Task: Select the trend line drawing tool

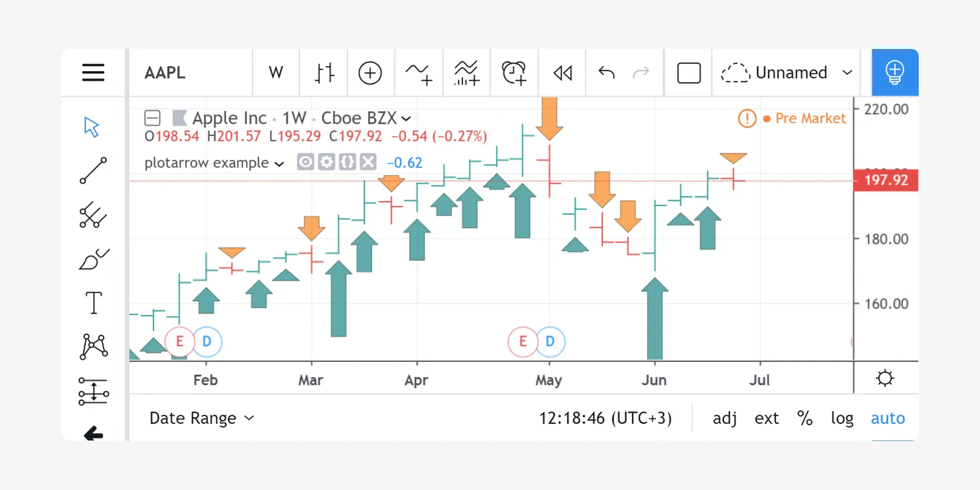Action: point(93,170)
